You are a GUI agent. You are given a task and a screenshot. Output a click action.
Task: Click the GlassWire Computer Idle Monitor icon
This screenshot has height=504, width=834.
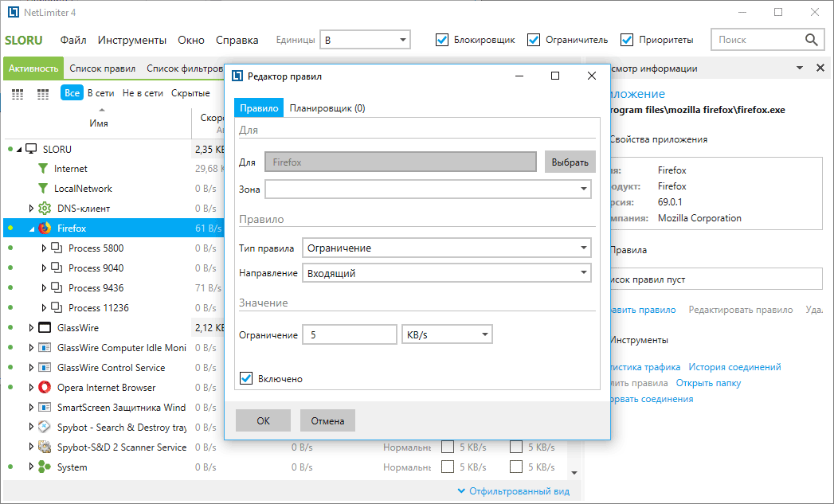pyautogui.click(x=45, y=348)
